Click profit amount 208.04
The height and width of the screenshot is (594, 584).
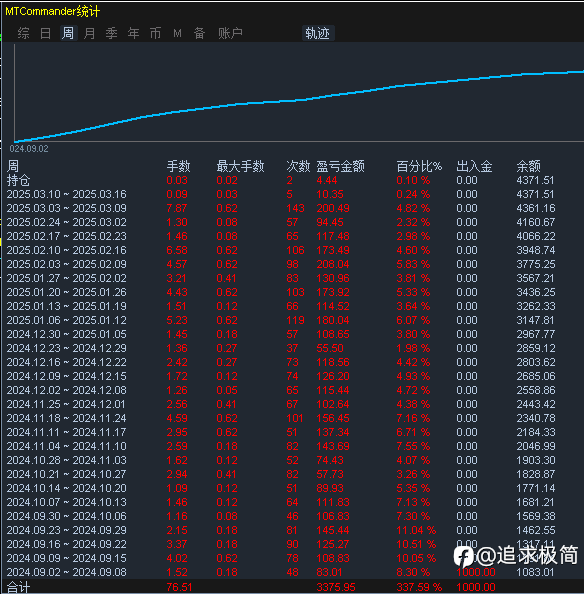333,264
